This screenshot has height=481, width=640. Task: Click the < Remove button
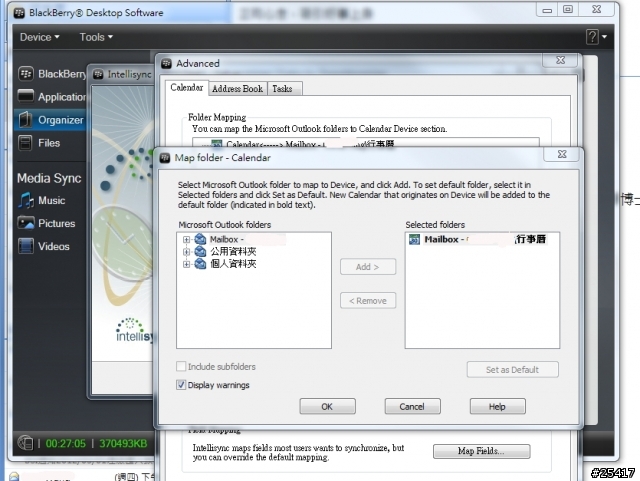click(368, 301)
